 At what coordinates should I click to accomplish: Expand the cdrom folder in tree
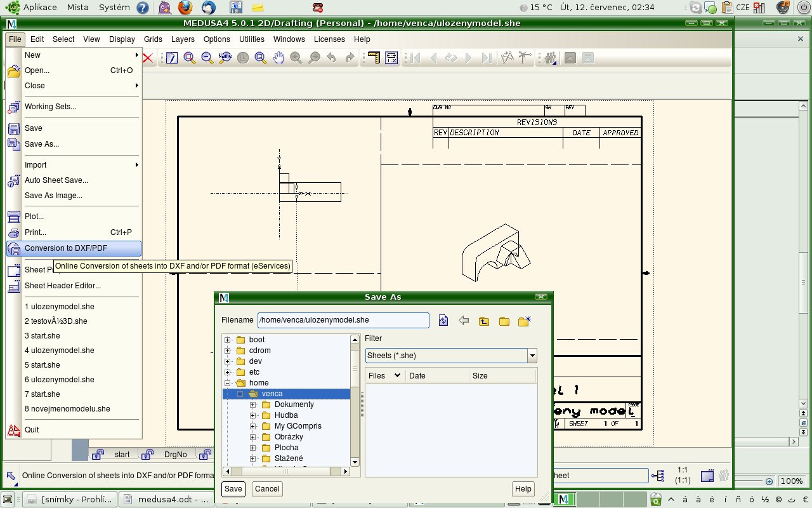coord(228,351)
